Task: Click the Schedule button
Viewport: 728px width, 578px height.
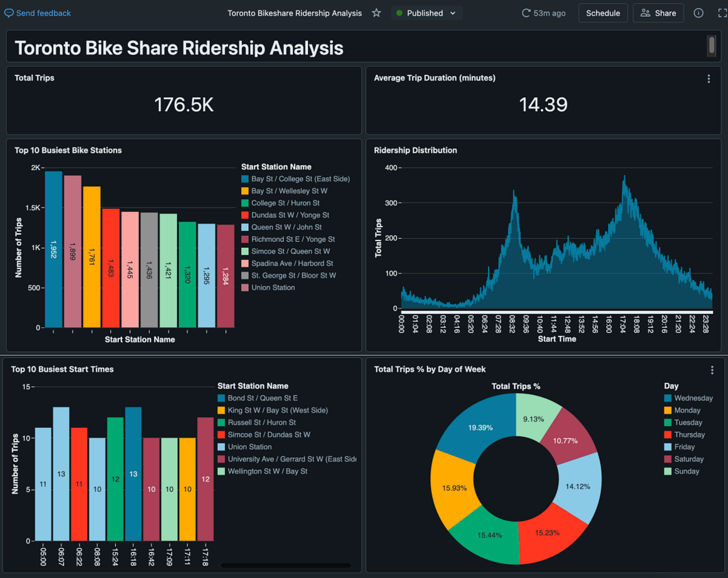Action: pyautogui.click(x=602, y=13)
